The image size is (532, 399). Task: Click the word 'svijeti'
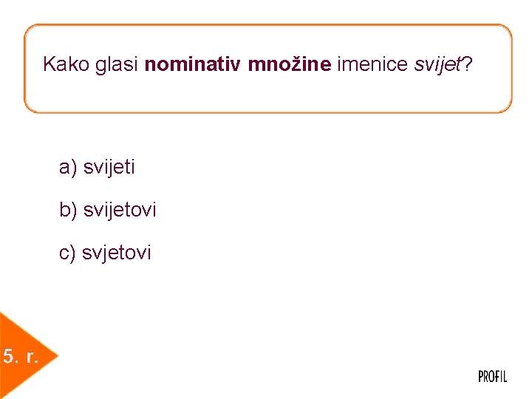[109, 168]
